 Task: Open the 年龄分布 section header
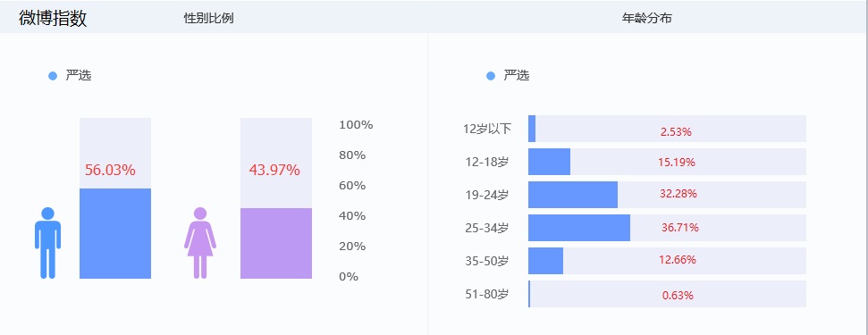coord(647,18)
